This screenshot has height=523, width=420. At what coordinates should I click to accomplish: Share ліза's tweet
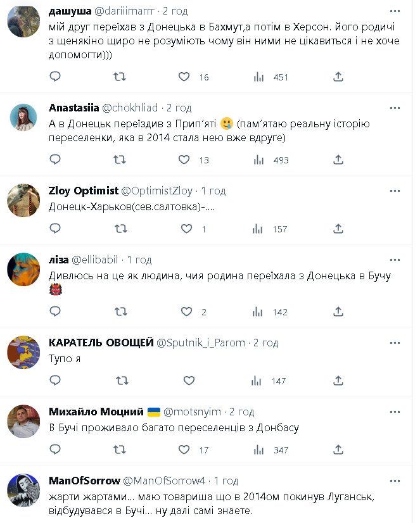338,312
